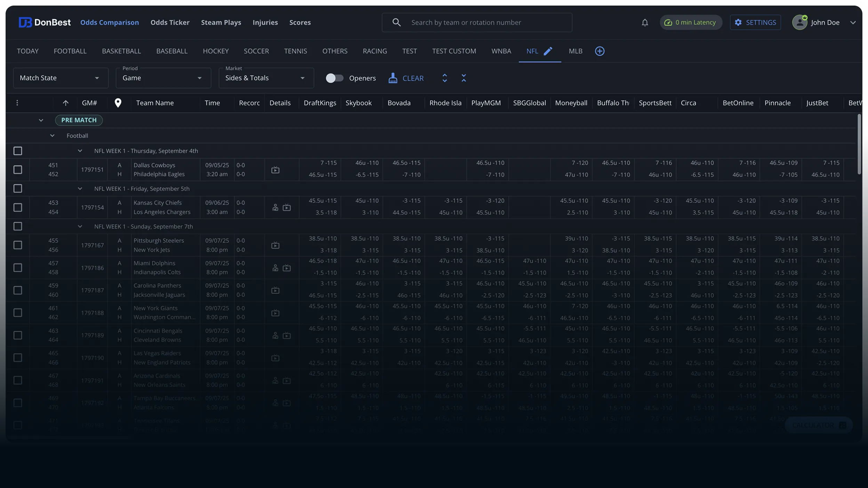Click the pencil edit icon on NFL tab
Viewport: 868px width, 488px height.
tap(548, 51)
